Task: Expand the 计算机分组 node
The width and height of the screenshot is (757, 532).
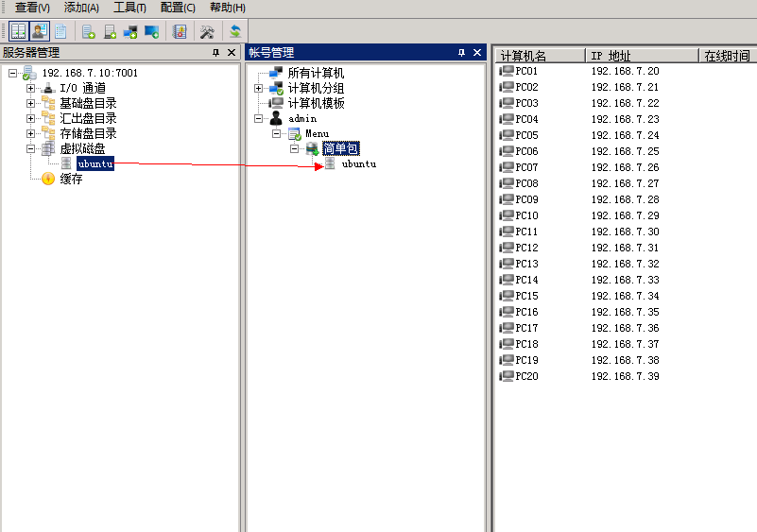Action: click(x=258, y=88)
